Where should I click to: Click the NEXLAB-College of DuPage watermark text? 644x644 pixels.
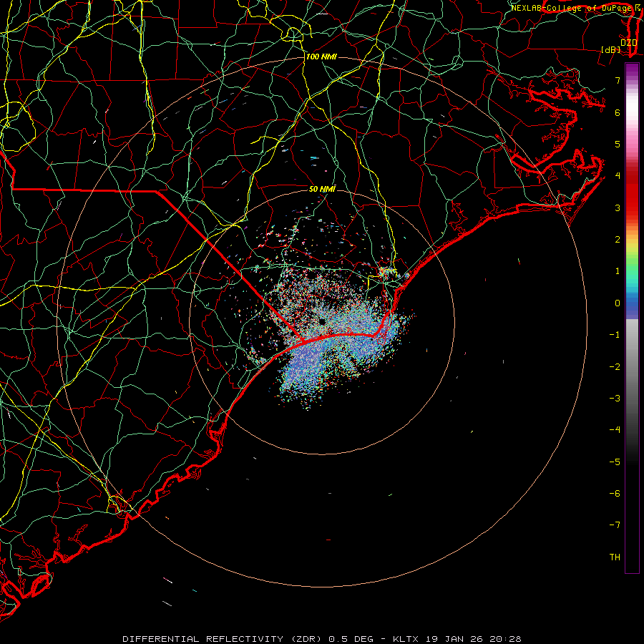572,8
